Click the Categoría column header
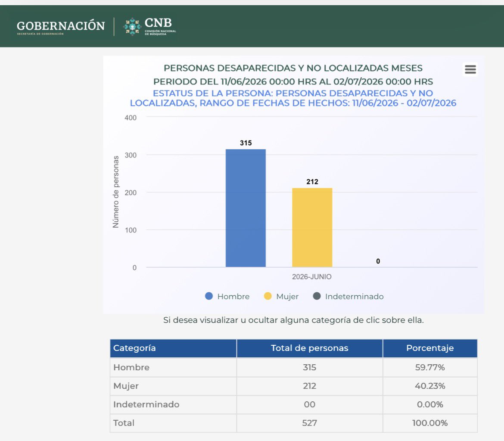Screen dimensions: 504x441 (x=173, y=348)
